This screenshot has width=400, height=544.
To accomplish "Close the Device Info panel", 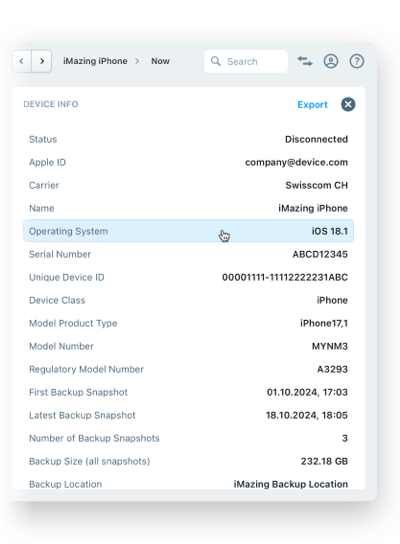I will point(348,104).
